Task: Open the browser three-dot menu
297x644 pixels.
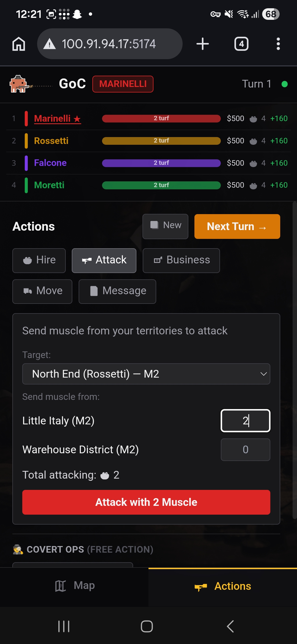Action: (x=278, y=44)
